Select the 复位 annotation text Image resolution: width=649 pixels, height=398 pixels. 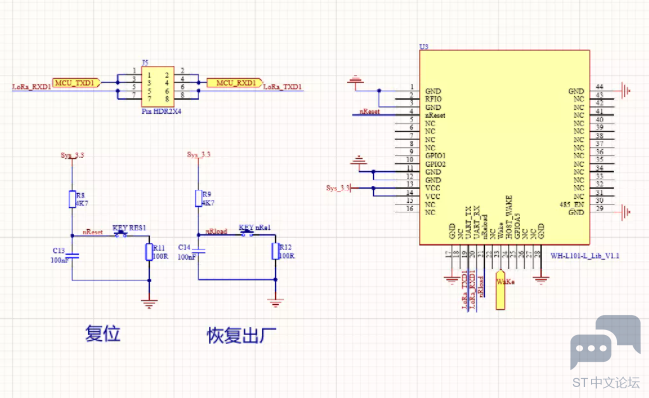103,333
